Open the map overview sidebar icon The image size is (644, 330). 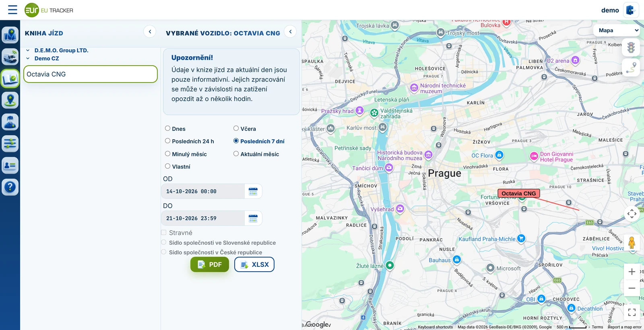(x=10, y=35)
